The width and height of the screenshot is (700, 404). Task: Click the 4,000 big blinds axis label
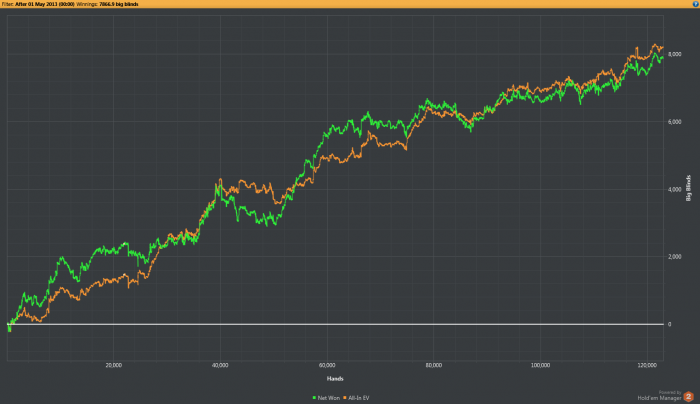point(675,189)
